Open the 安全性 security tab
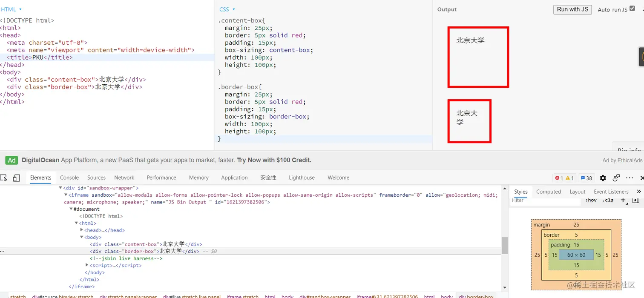 268,178
